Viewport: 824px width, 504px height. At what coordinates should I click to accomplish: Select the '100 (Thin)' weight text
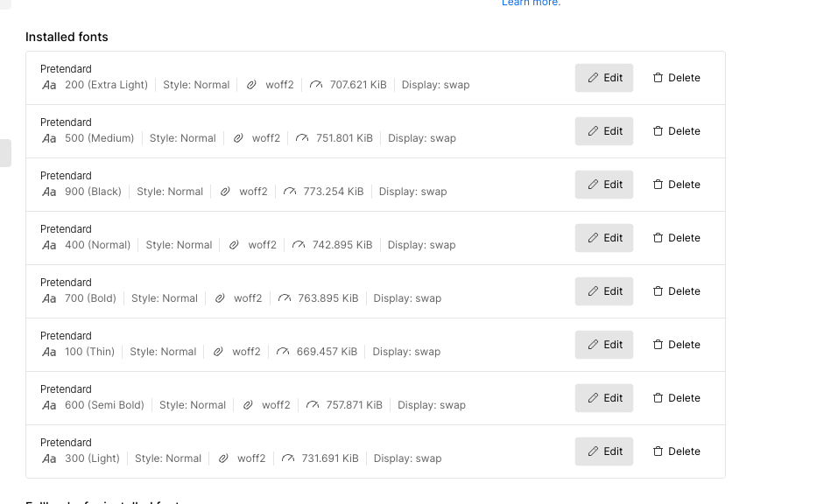89,352
